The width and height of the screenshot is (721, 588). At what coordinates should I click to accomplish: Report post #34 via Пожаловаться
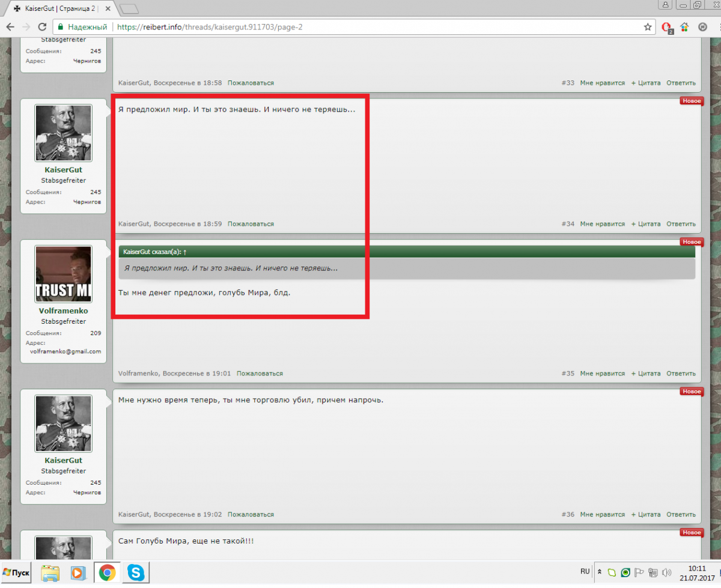pos(251,224)
